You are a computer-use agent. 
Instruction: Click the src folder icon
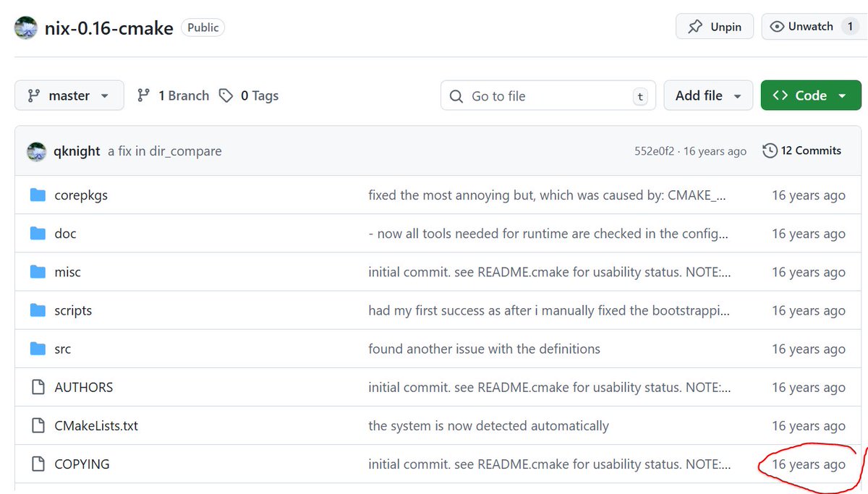[x=38, y=349]
